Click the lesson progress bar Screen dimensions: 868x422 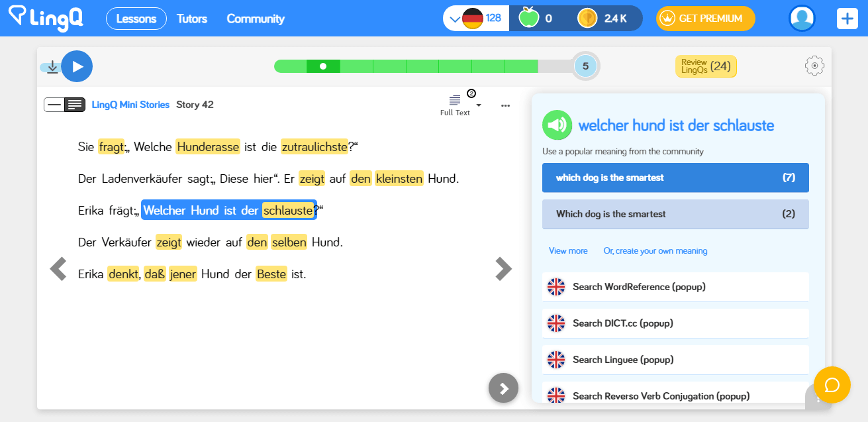coord(424,66)
